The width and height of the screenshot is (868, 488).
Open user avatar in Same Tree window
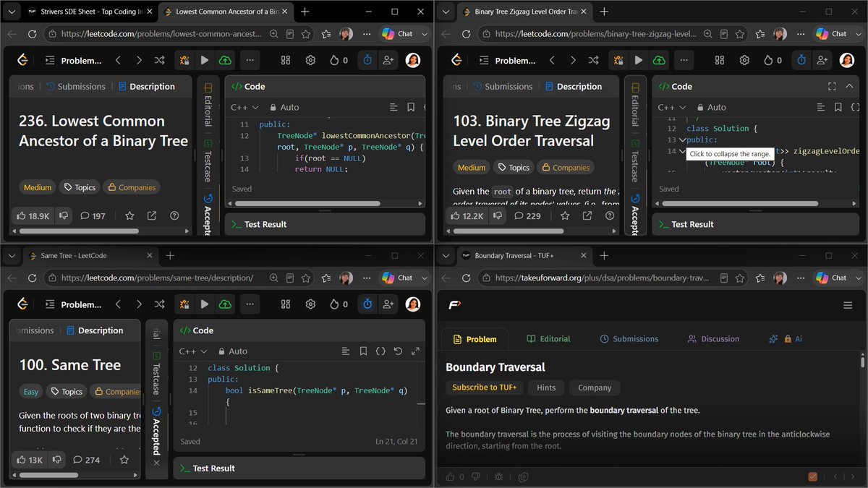pyautogui.click(x=413, y=304)
